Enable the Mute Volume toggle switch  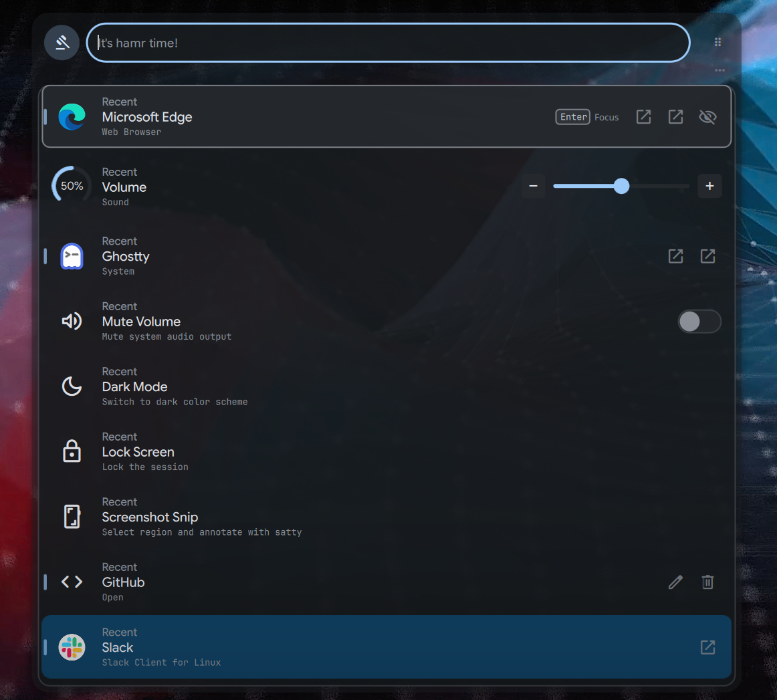coord(699,322)
